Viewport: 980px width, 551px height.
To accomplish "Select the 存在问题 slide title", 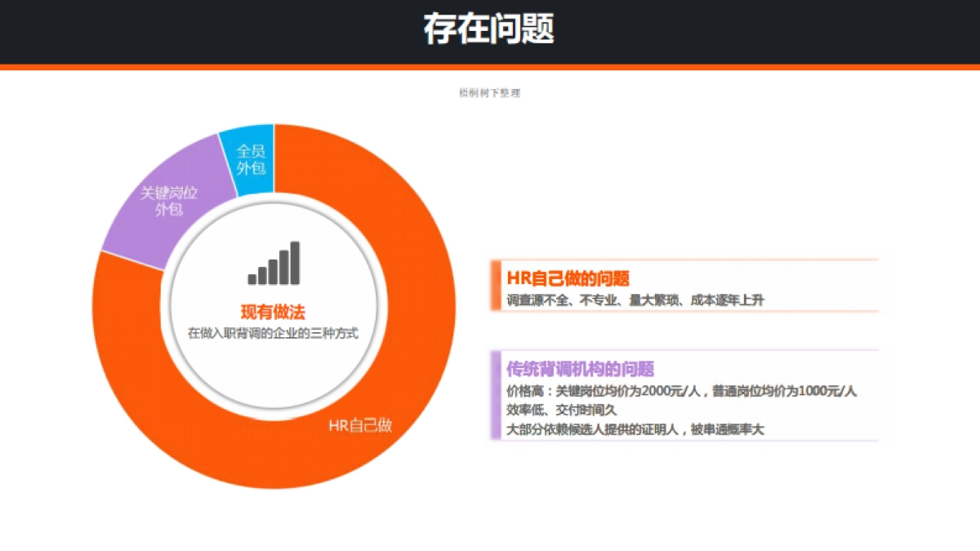I will point(490,29).
